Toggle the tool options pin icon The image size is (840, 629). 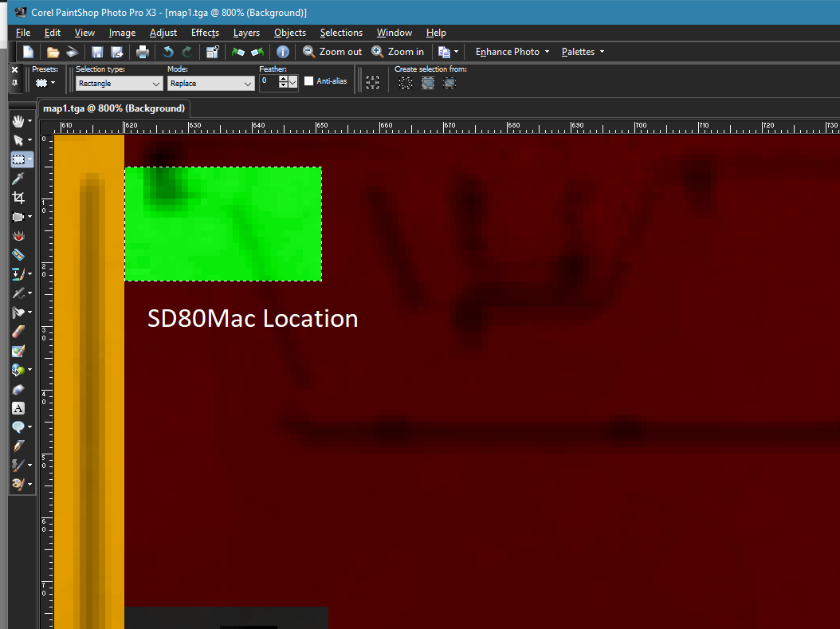(x=14, y=83)
